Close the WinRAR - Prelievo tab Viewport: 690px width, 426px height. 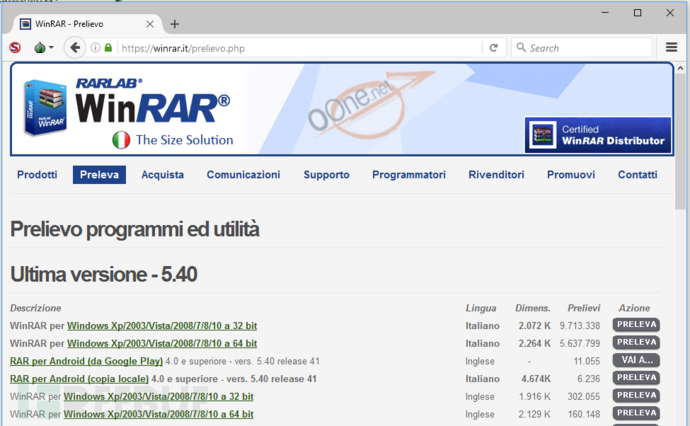(x=150, y=24)
